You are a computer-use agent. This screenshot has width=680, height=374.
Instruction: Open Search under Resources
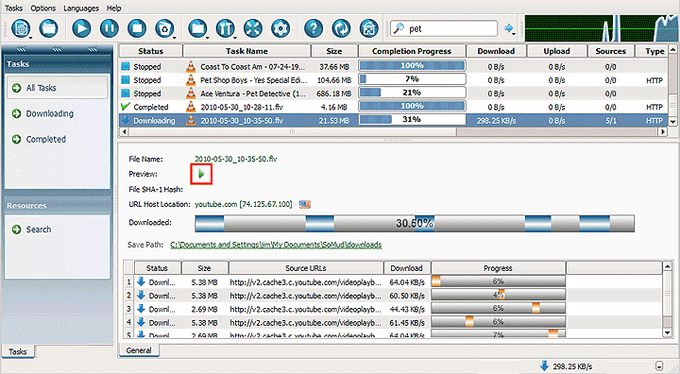coord(38,230)
